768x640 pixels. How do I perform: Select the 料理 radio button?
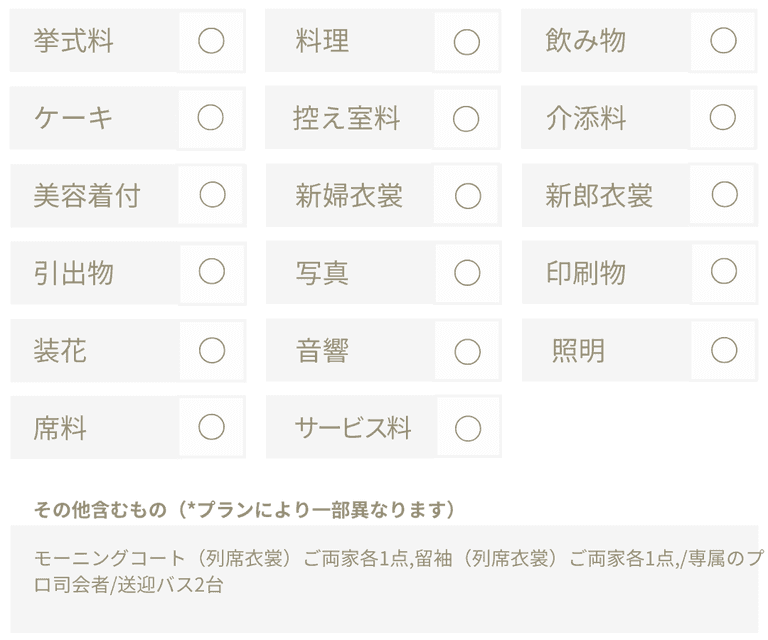[467, 42]
